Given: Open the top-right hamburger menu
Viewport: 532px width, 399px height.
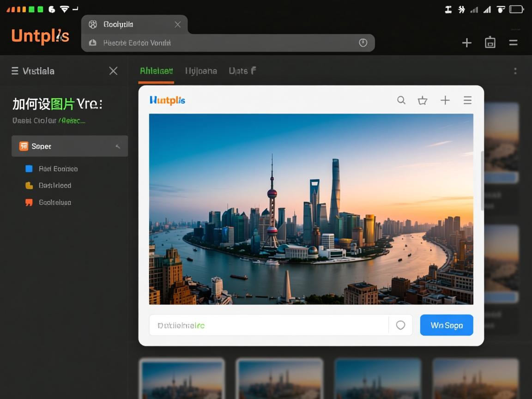Looking at the screenshot, I should pyautogui.click(x=513, y=42).
